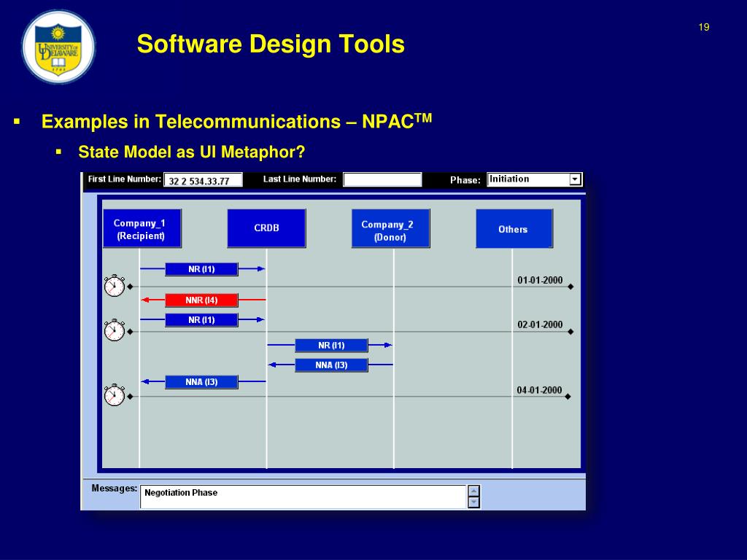
Task: Click the Messages text box showing Negotiation Phase
Action: 303,497
